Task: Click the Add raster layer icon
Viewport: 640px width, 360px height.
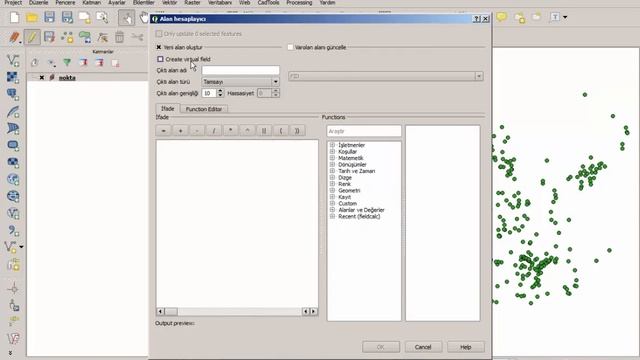Action: (13, 77)
